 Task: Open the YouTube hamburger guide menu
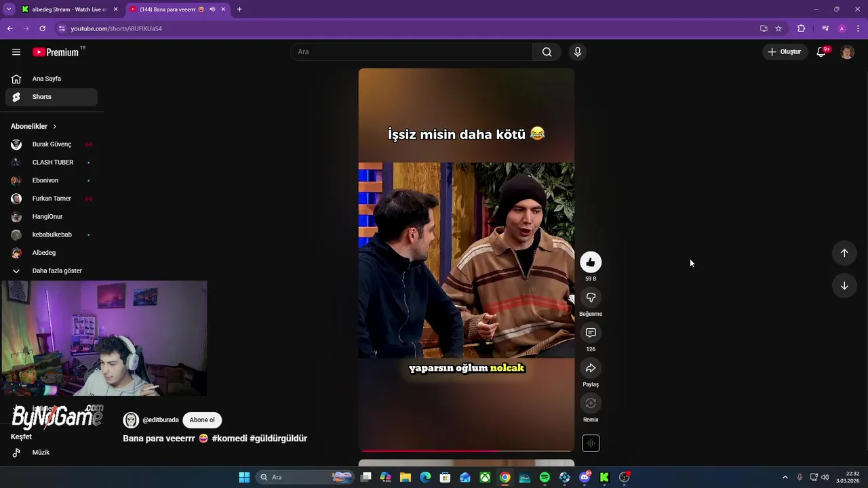click(x=16, y=52)
